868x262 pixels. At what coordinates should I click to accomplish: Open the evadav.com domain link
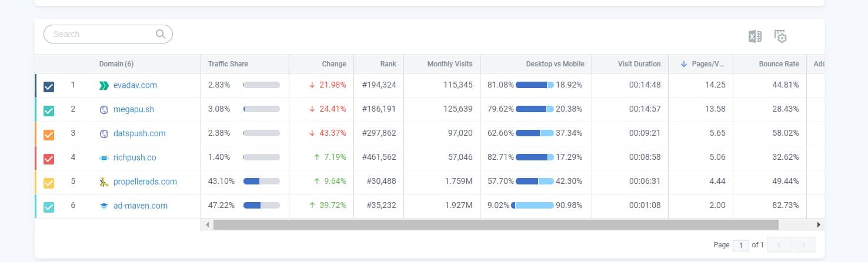pos(135,85)
